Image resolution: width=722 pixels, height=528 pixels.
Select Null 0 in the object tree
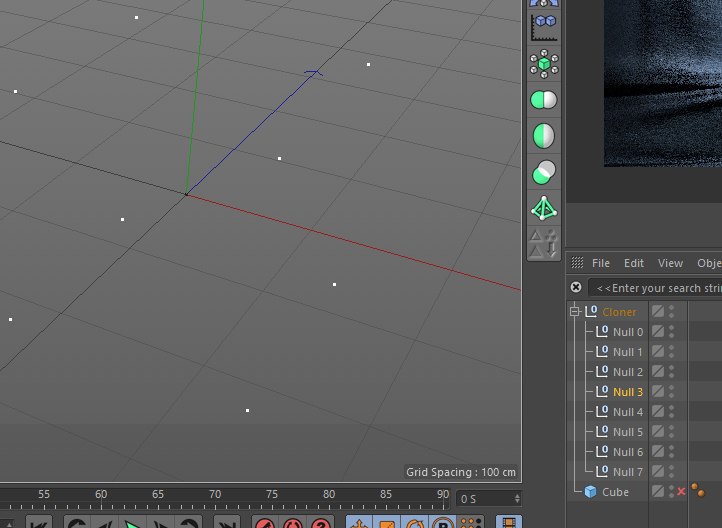pos(628,332)
